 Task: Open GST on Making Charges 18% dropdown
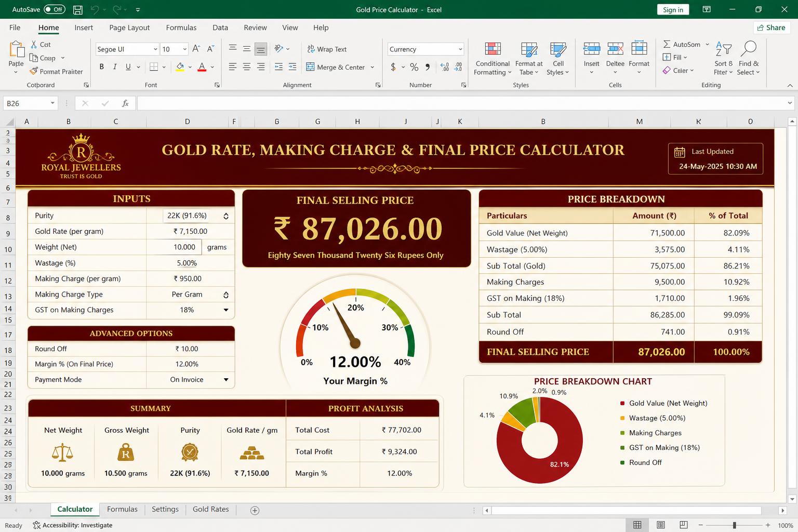pos(226,310)
